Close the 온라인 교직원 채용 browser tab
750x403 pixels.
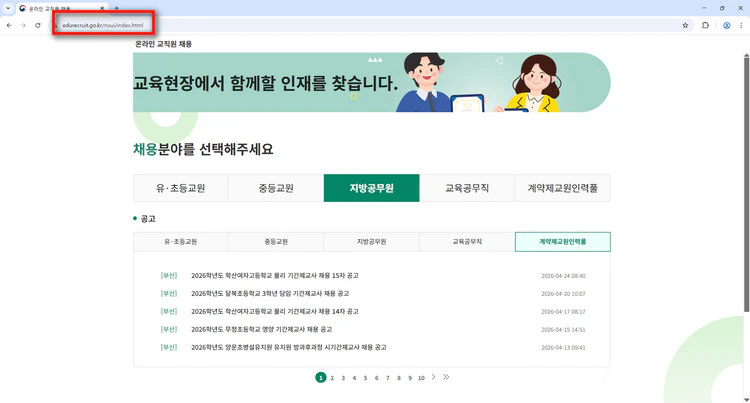pos(102,8)
